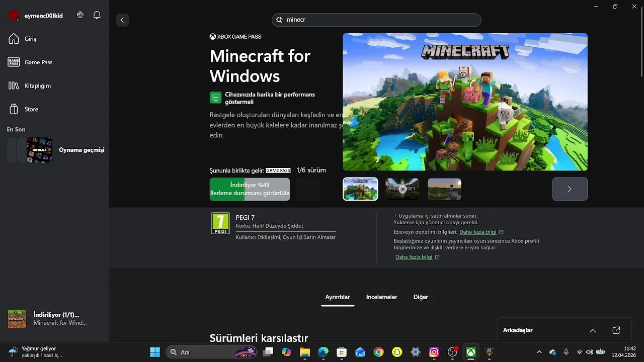Switch to Ayrıntılar tab
The image size is (644, 362).
[x=338, y=297]
